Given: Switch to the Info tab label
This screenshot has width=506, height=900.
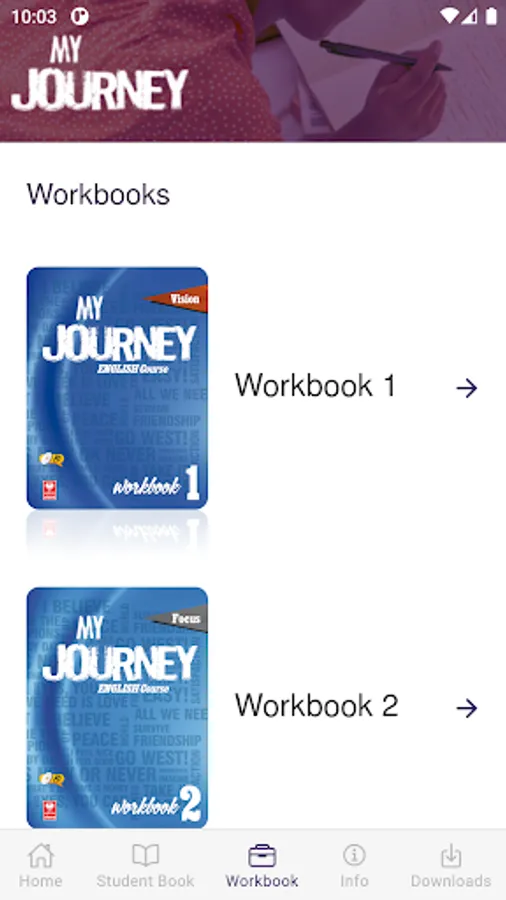Looking at the screenshot, I should 354,880.
